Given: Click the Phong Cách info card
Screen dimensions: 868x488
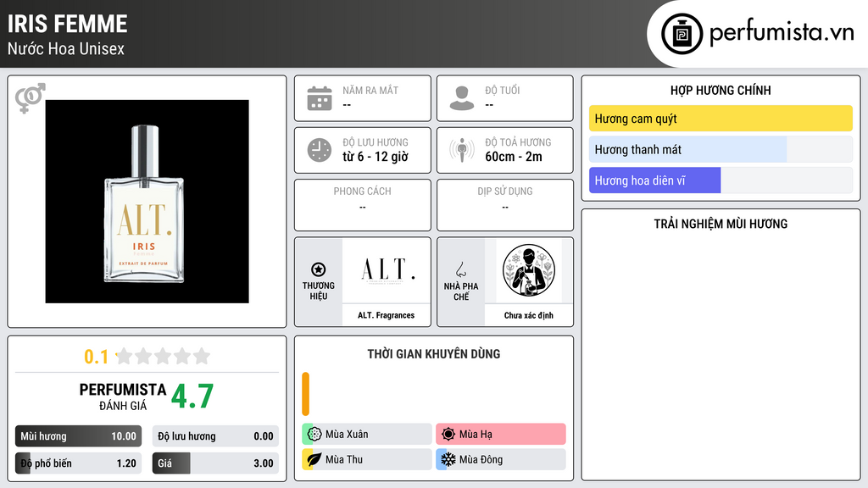Looking at the screenshot, I should click(x=363, y=205).
